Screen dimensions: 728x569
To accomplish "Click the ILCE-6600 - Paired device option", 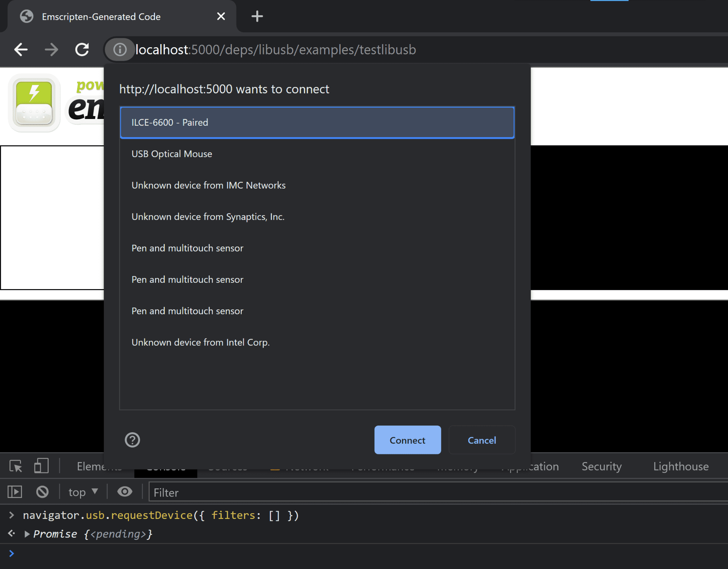I will pos(317,121).
